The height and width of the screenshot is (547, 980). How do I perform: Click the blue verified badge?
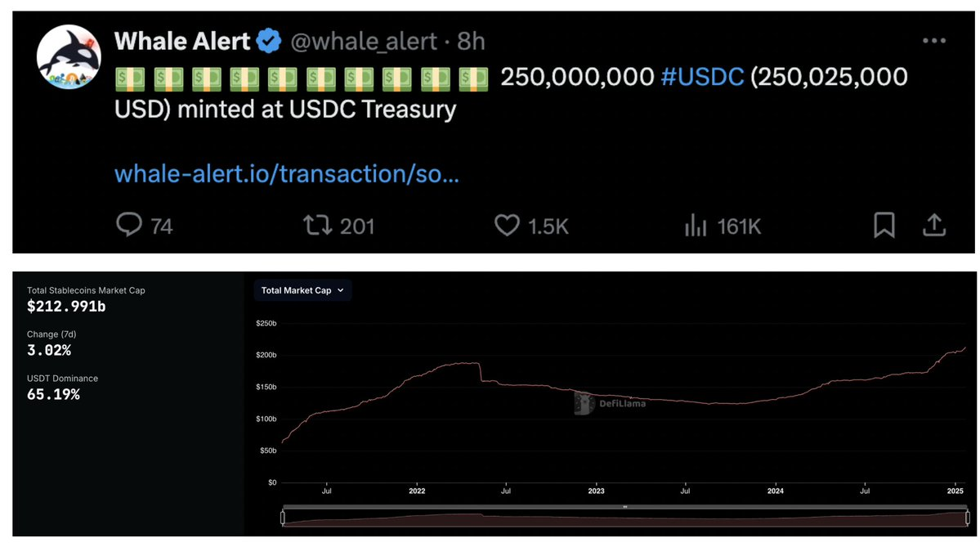click(268, 40)
